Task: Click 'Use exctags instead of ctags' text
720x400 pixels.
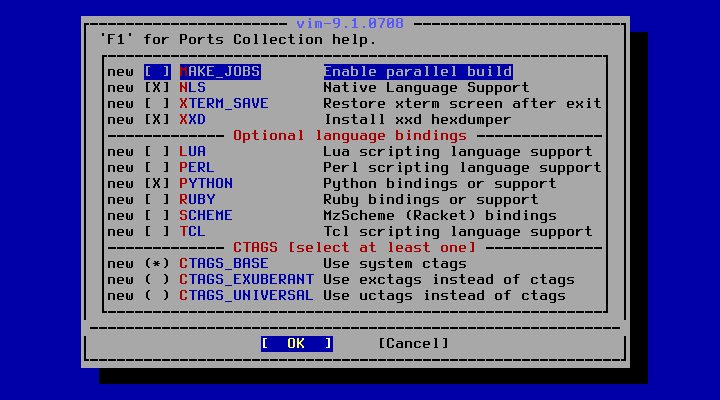Action: click(x=449, y=280)
